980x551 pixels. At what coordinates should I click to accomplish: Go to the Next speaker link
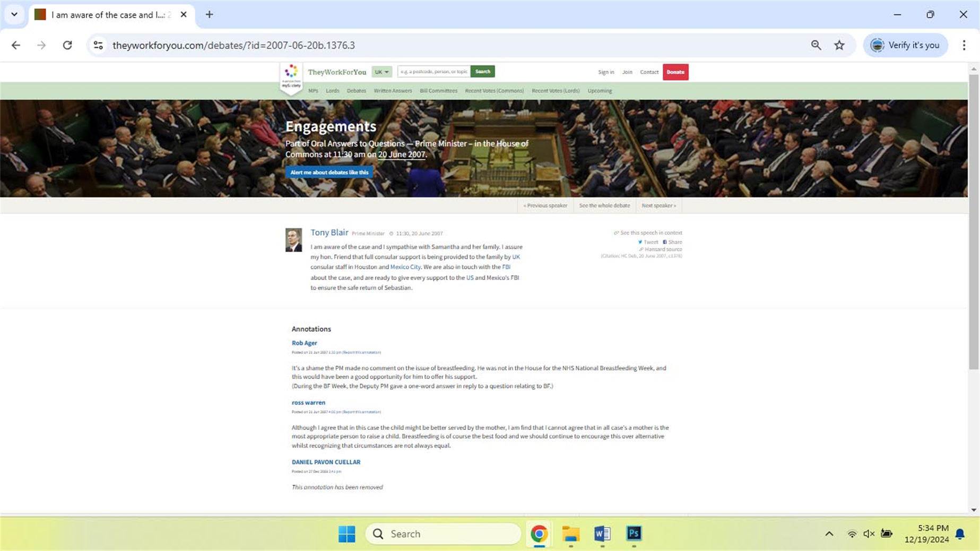[x=658, y=205]
